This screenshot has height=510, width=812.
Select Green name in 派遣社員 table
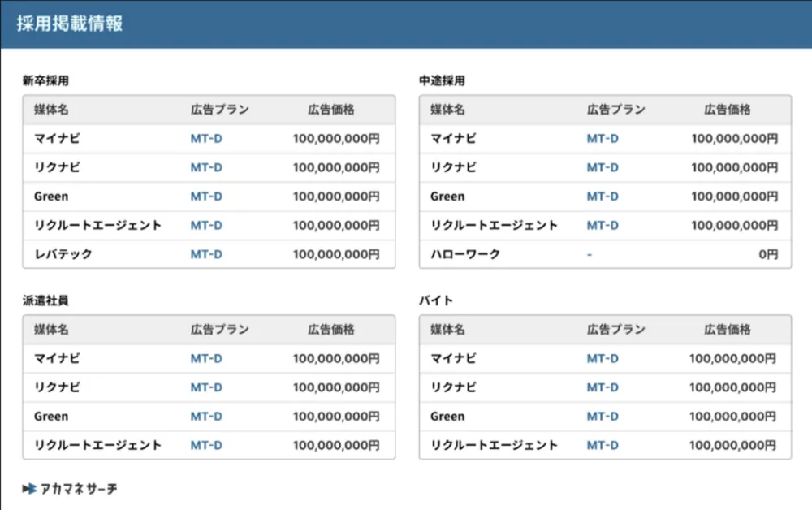[50, 417]
